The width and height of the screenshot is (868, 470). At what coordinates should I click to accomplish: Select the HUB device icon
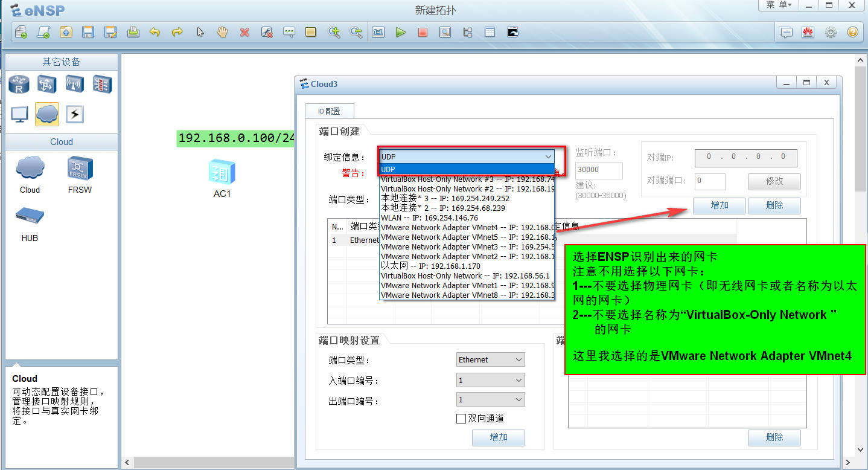pos(29,216)
